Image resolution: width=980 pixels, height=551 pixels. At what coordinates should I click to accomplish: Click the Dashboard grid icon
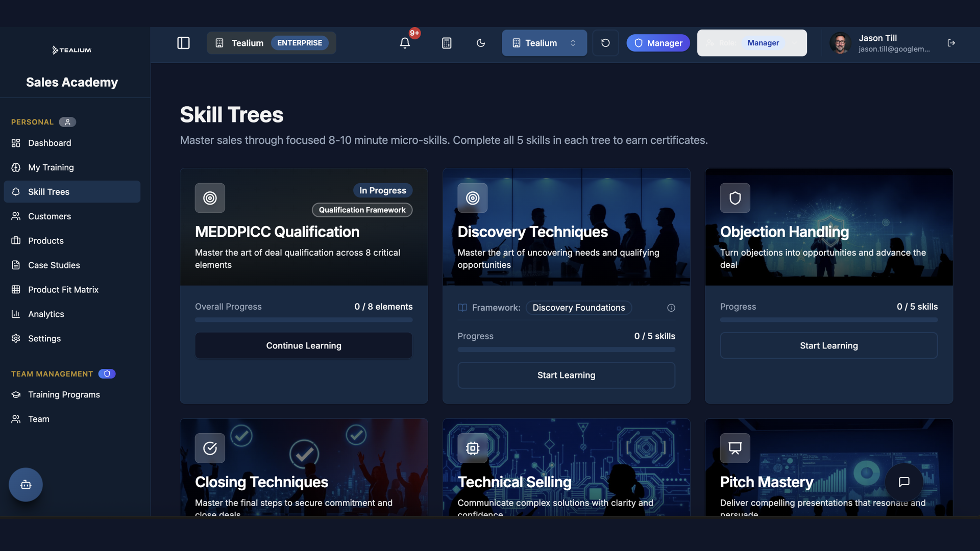click(16, 143)
